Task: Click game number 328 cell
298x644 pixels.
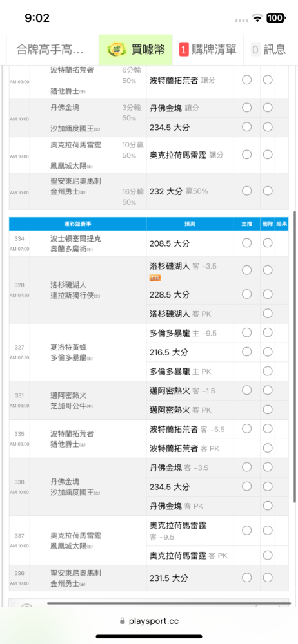Action: [19, 290]
